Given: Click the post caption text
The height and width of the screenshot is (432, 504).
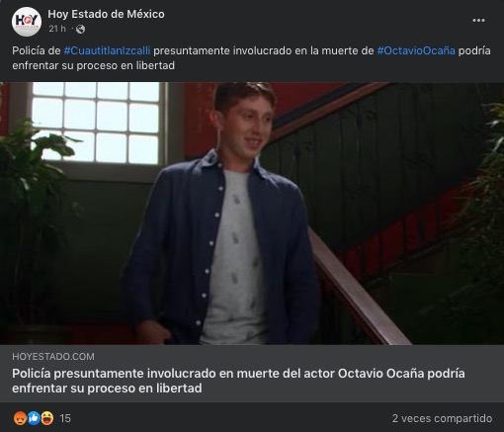Looking at the screenshot, I should click(x=251, y=58).
